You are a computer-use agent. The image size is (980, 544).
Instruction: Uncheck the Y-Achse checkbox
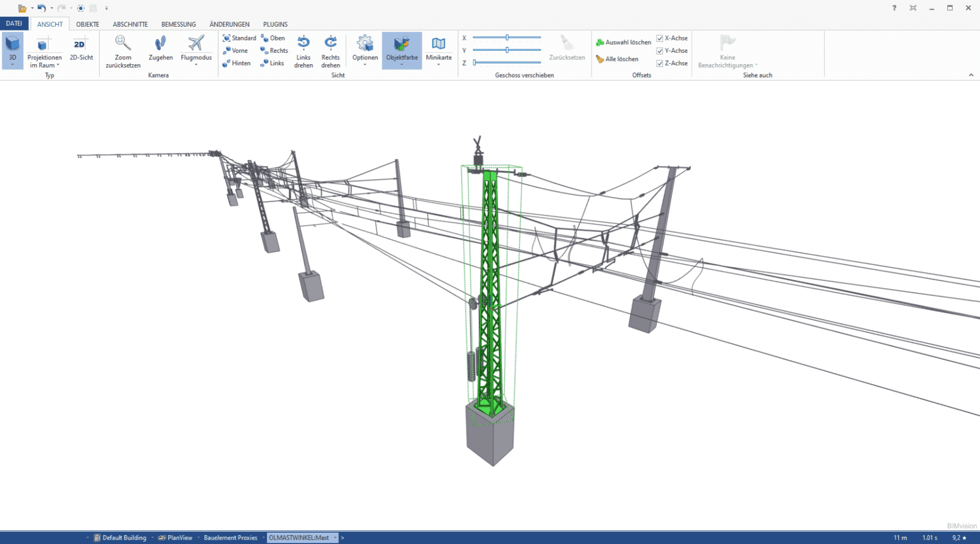point(660,51)
